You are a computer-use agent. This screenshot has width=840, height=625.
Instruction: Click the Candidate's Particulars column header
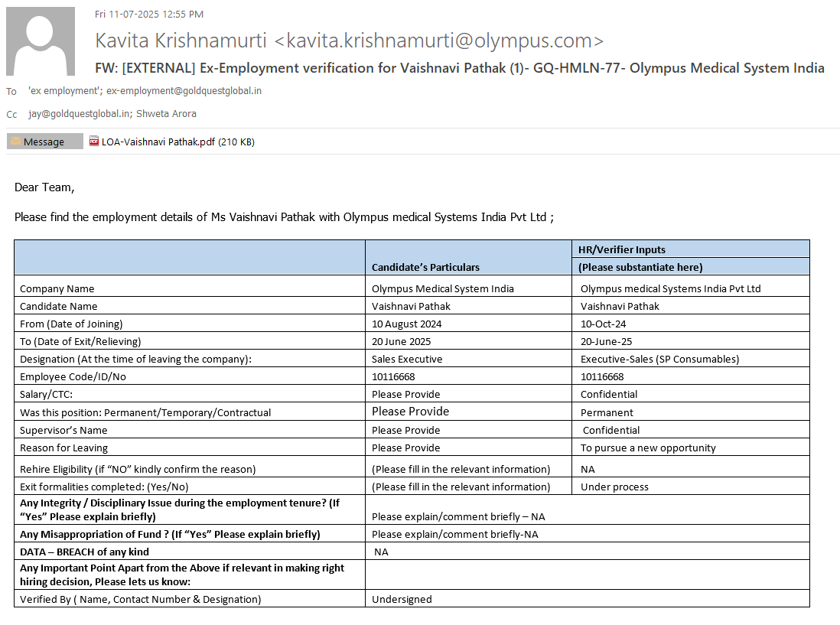coord(425,267)
